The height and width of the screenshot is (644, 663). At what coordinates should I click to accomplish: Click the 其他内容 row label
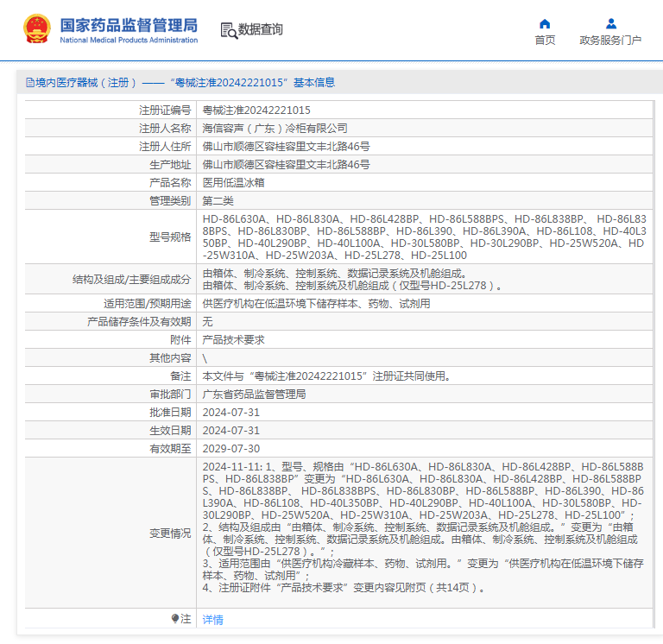[170, 358]
